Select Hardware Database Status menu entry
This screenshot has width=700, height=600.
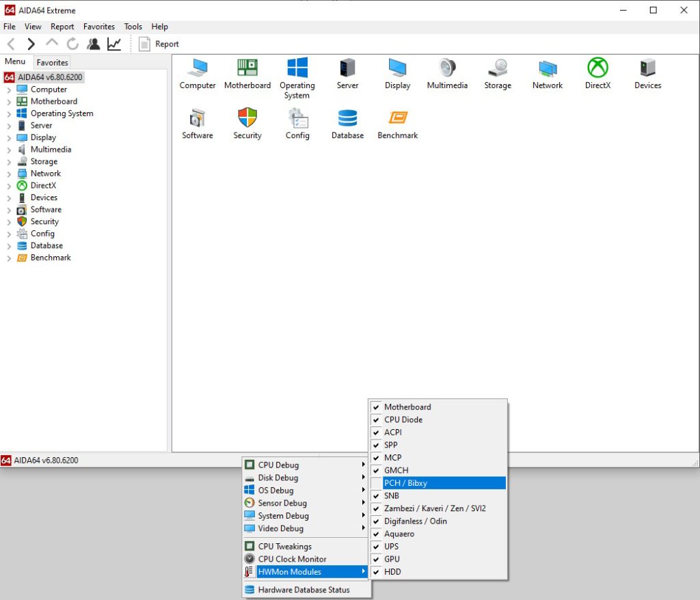[304, 590]
